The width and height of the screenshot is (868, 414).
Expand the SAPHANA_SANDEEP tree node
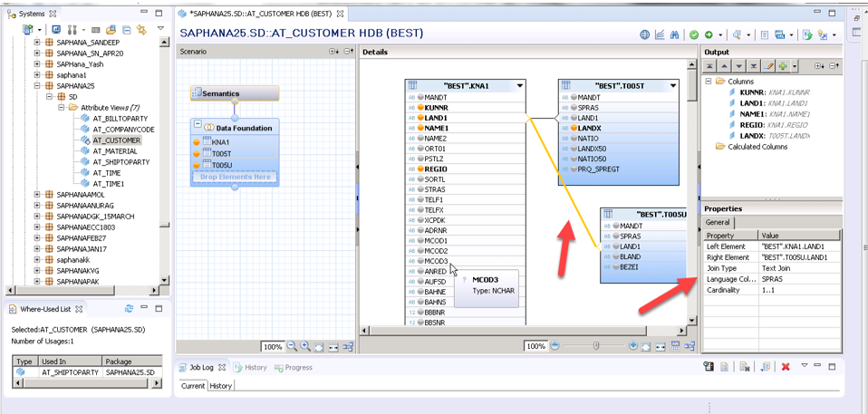(37, 43)
